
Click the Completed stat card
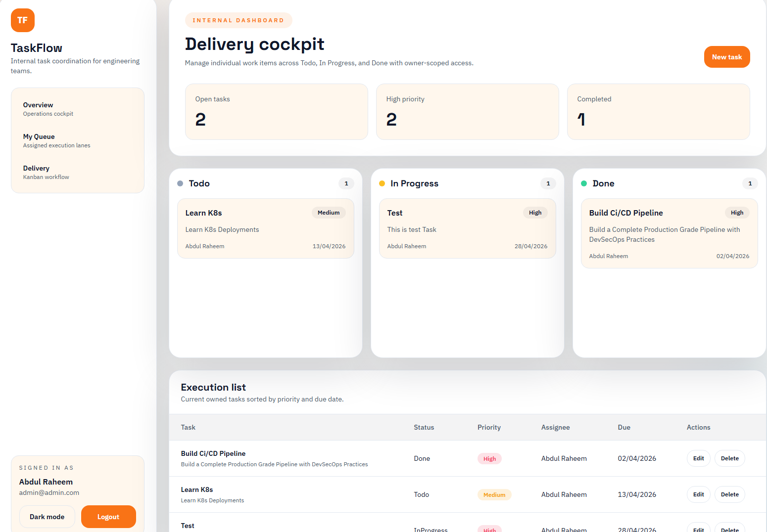tap(658, 112)
